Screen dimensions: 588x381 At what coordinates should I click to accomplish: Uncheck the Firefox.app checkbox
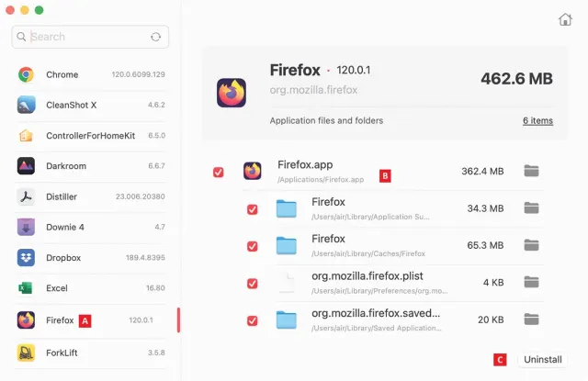pyautogui.click(x=219, y=173)
